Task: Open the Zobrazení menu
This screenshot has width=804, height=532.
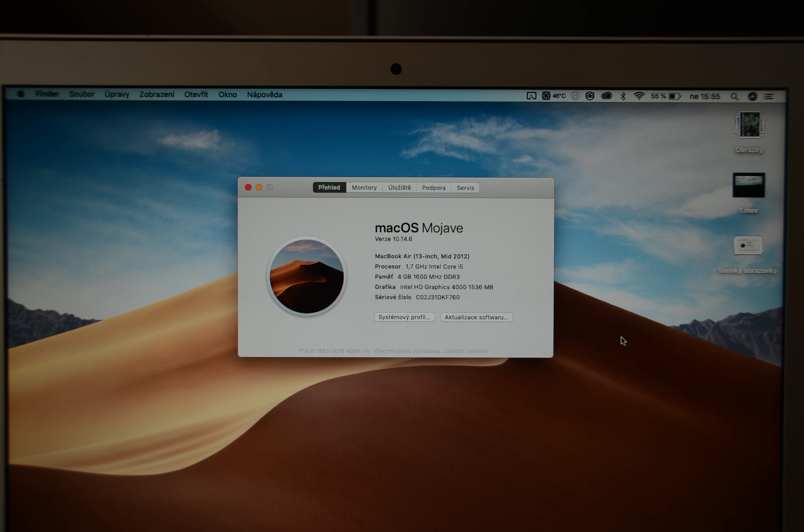Action: (157, 94)
